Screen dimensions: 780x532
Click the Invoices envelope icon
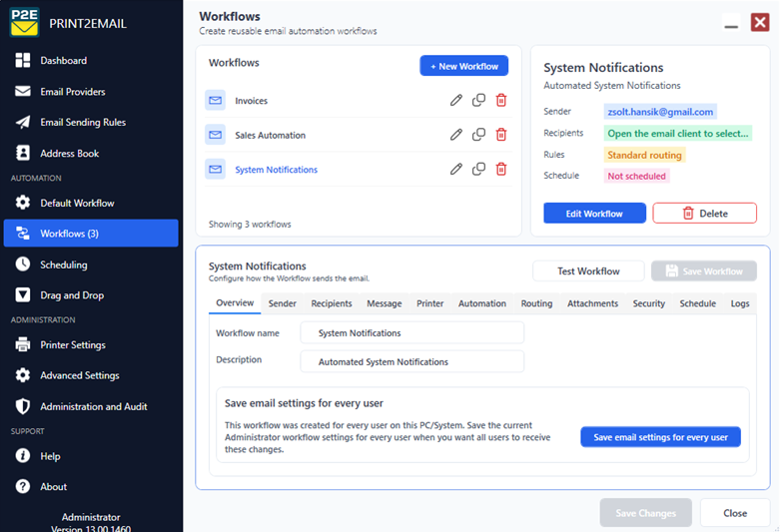click(216, 101)
